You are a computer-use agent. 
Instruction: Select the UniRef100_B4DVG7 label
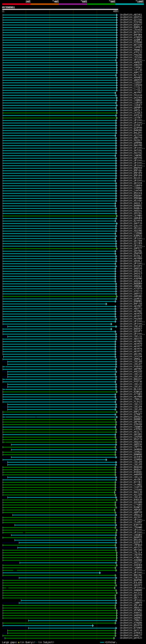131,329
